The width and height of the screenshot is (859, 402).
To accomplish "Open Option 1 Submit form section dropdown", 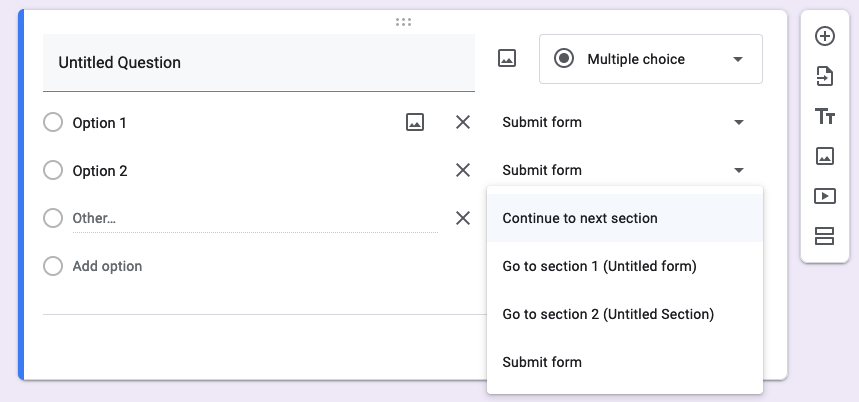I will pos(624,122).
